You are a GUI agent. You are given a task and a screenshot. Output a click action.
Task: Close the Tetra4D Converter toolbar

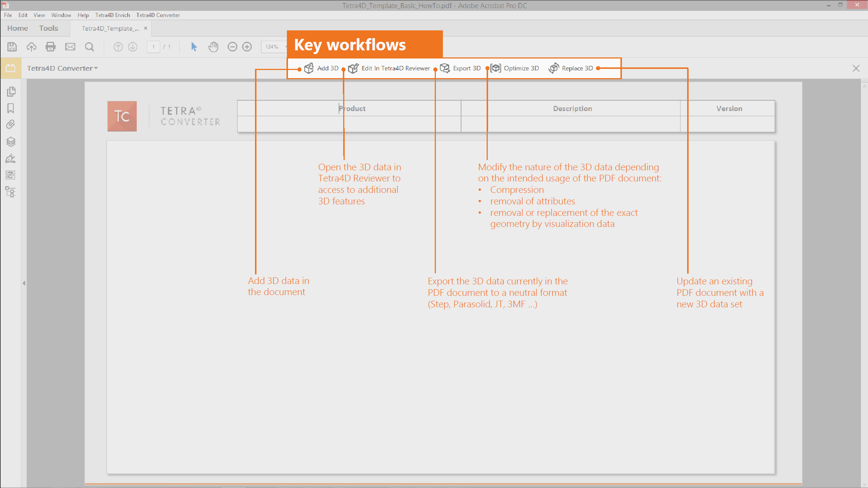856,68
